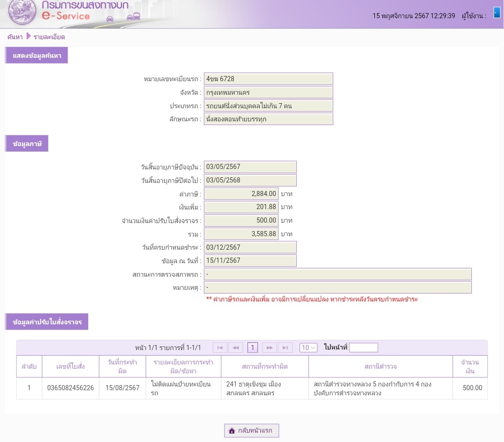
Task: Jump to last page of results
Action: (285, 348)
